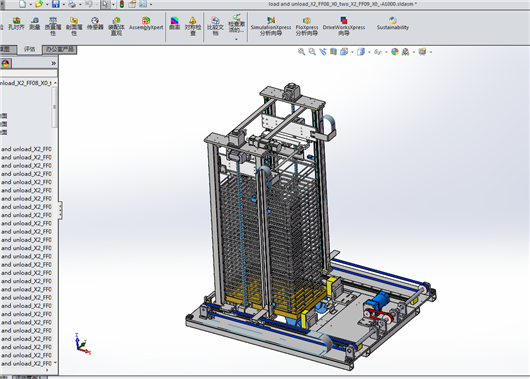Click the Edit Appearance color ball icon

point(394,52)
